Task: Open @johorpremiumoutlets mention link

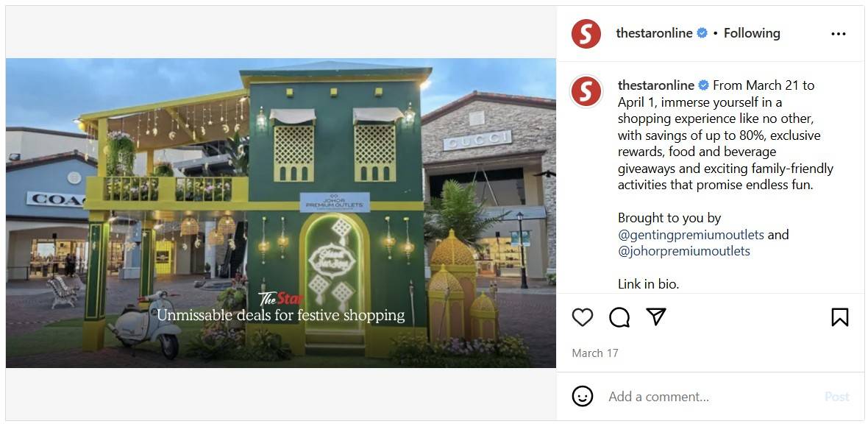Action: 684,251
